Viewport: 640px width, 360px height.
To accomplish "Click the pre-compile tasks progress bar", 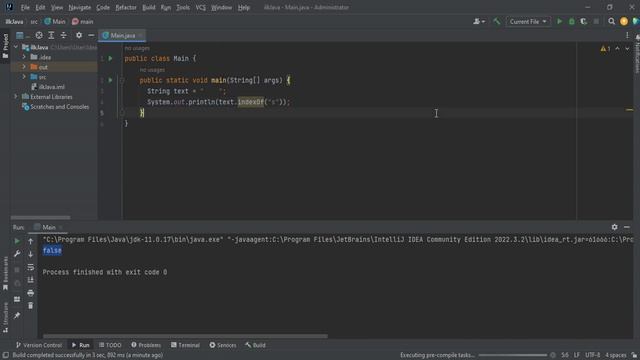I will point(513,355).
